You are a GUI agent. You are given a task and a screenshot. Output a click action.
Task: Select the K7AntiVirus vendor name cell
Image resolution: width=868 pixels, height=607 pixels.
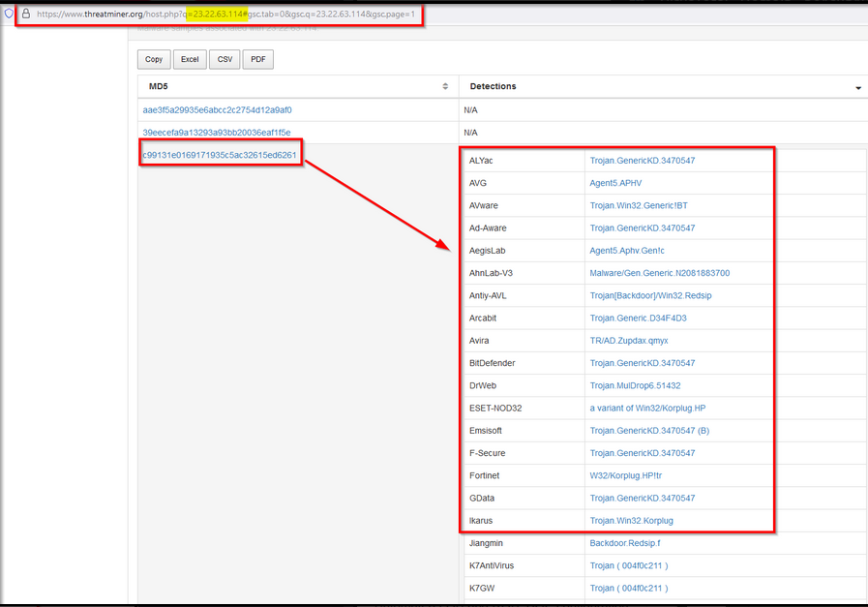[x=524, y=565]
